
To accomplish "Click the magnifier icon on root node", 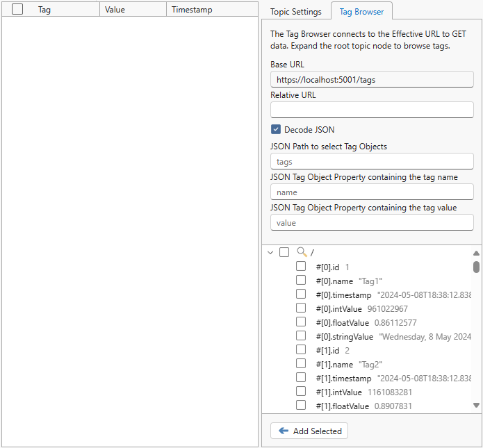I will 302,252.
